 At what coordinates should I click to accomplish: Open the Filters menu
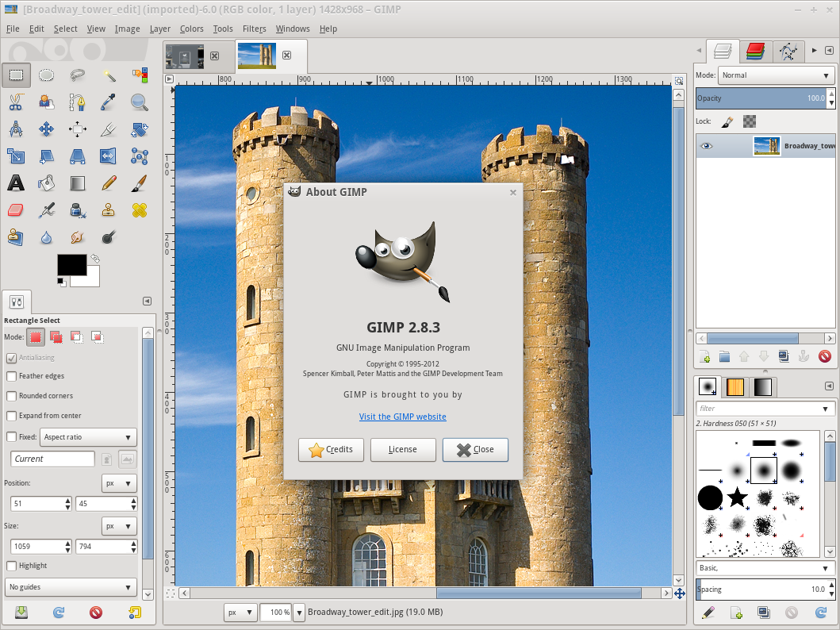point(254,29)
